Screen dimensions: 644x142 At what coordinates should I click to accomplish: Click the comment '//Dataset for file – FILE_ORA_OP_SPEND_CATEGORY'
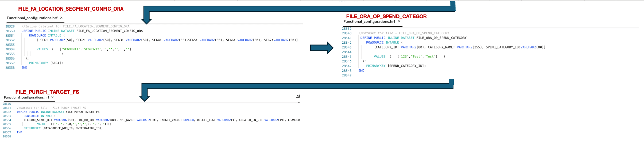click(404, 33)
